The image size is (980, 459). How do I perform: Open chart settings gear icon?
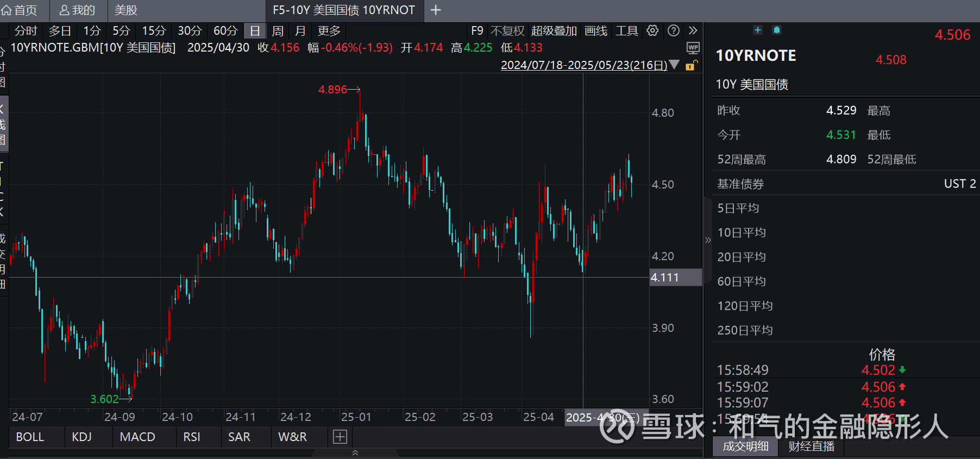(652, 31)
